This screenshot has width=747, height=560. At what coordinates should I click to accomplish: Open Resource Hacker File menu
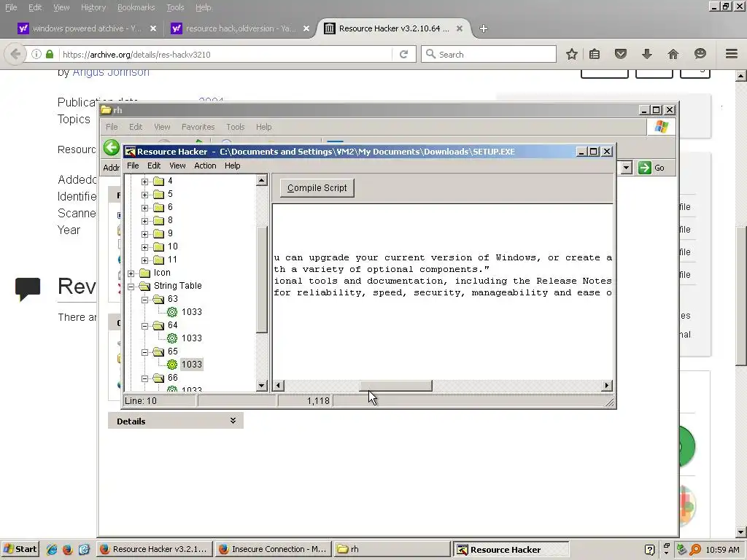click(133, 166)
